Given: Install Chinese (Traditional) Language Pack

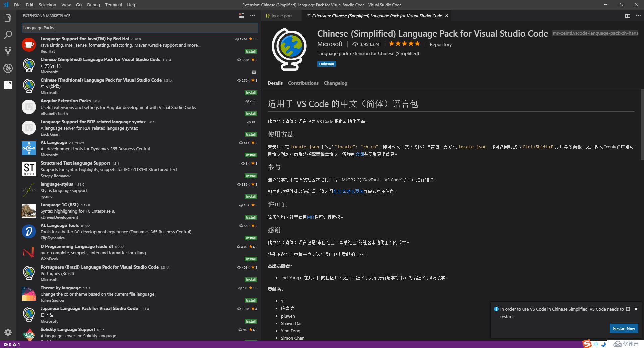Looking at the screenshot, I should tap(251, 93).
